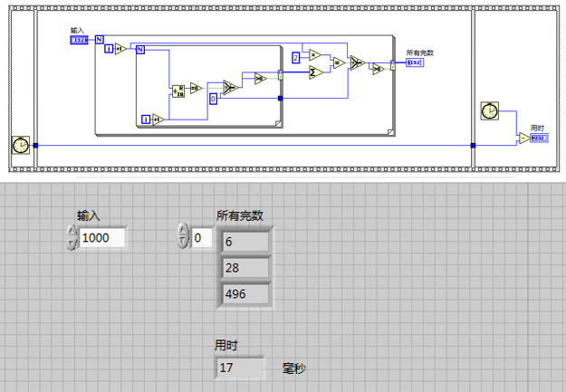Select the Multiply function node
The height and width of the screenshot is (392, 566).
[x=315, y=55]
